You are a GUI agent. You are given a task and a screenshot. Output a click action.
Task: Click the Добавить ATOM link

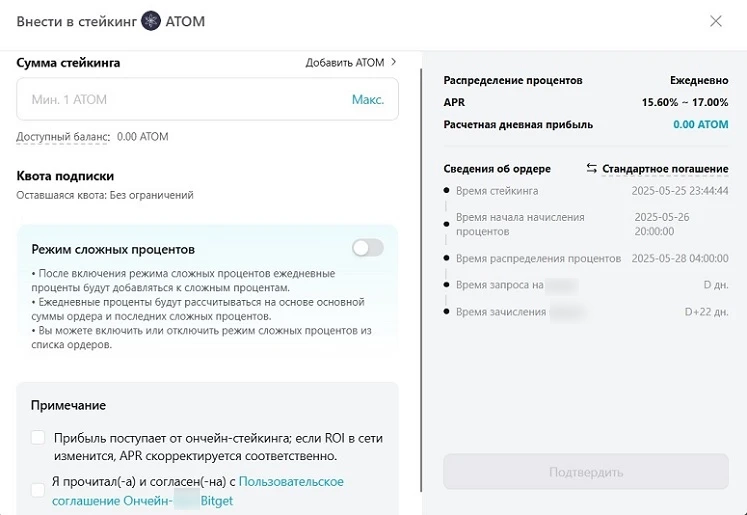345,62
